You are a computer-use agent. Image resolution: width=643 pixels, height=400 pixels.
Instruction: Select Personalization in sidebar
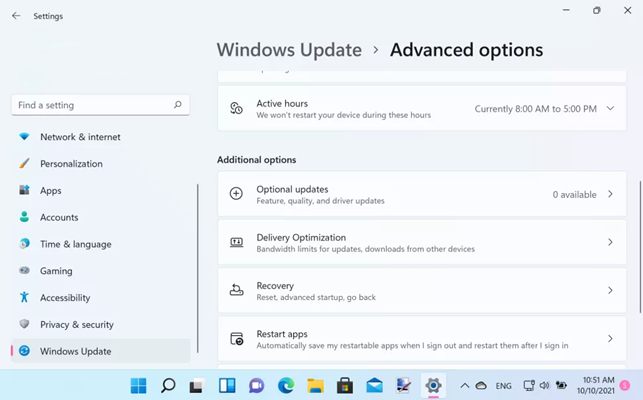[x=101, y=163]
